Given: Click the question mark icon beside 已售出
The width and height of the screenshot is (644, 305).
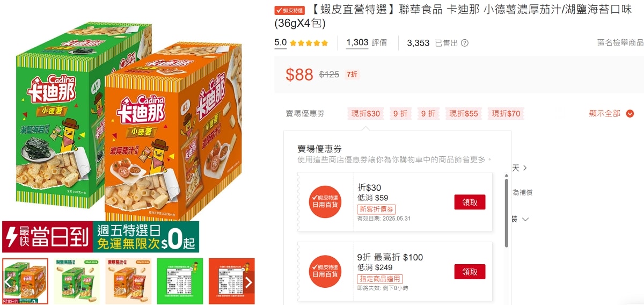Looking at the screenshot, I should [x=465, y=43].
